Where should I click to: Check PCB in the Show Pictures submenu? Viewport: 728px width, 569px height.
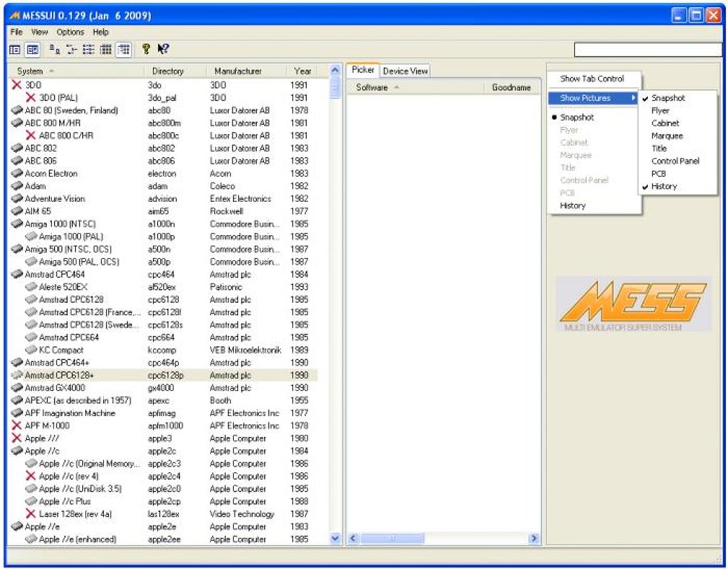pyautogui.click(x=678, y=173)
